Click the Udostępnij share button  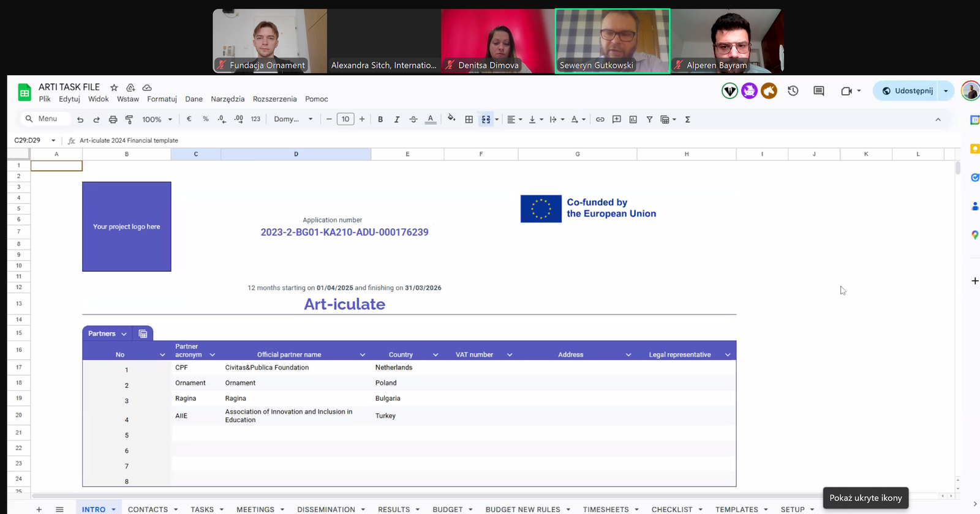click(907, 91)
